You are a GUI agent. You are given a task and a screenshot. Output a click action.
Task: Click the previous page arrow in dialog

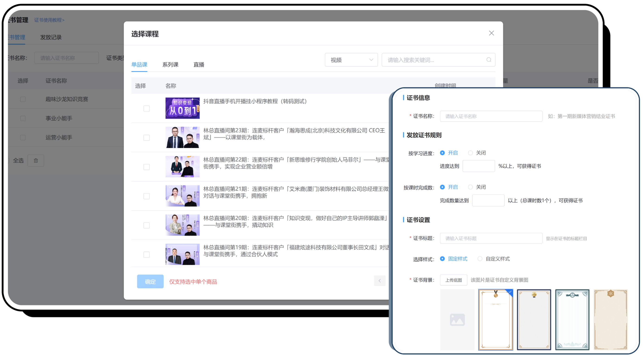379,281
